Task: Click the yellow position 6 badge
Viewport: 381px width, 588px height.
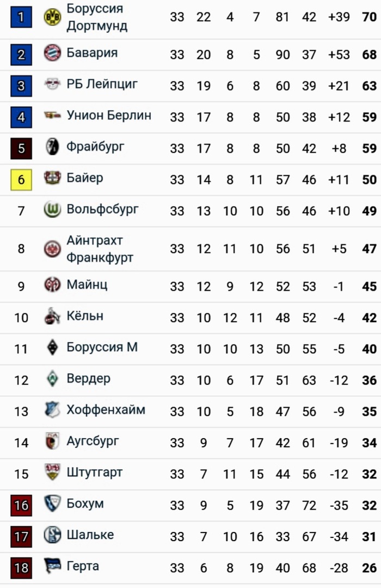Action: pos(21,179)
